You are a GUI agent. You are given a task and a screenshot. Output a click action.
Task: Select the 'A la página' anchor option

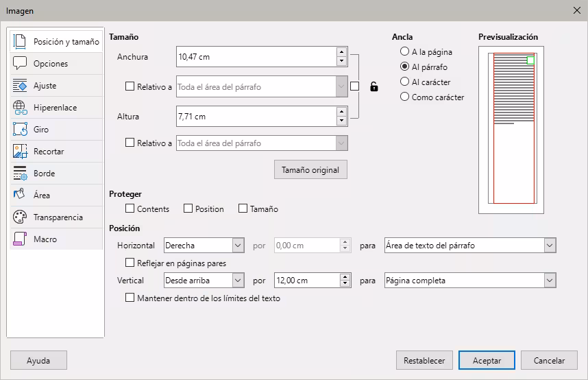coord(404,52)
